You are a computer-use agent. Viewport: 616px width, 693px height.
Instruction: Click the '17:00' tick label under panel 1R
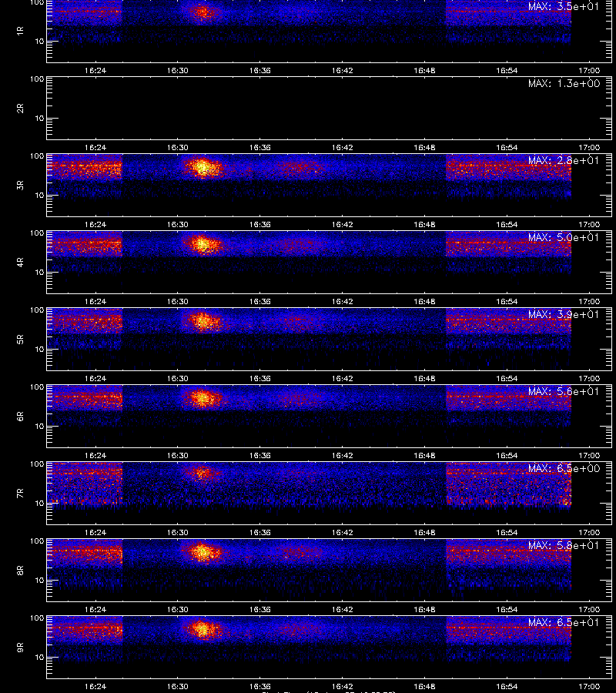[x=589, y=70]
